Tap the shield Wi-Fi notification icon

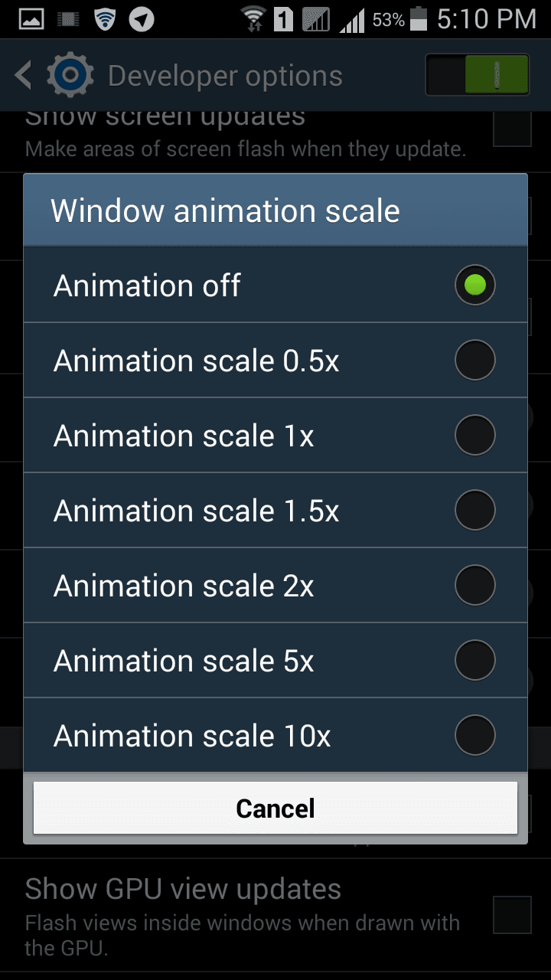pos(105,19)
